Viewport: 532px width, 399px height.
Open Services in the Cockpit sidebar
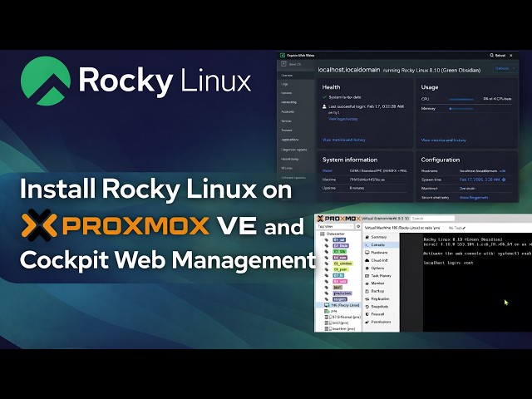286,121
